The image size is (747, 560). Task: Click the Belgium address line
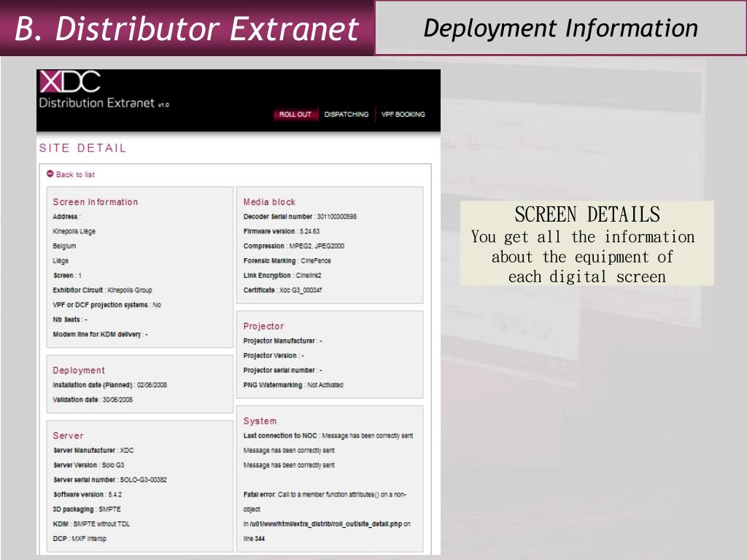pyautogui.click(x=64, y=246)
